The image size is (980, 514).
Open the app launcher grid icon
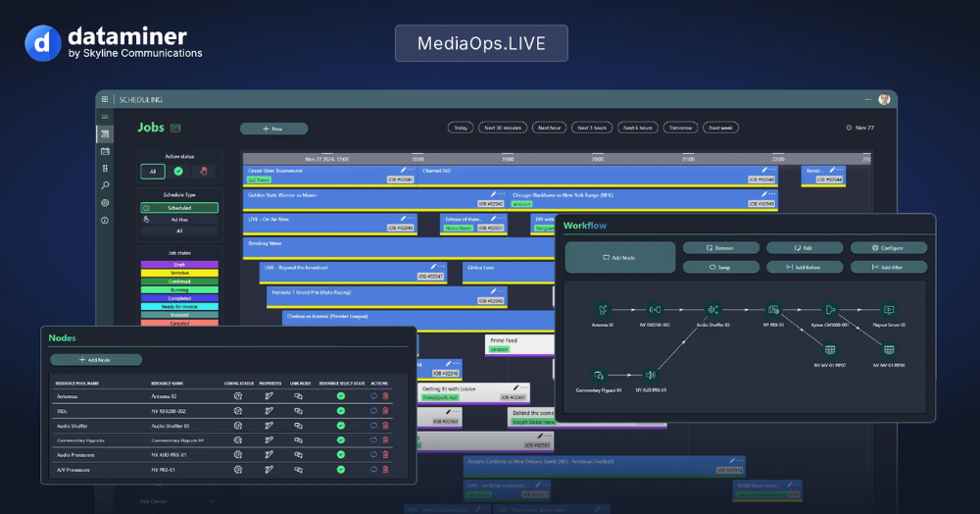coord(105,100)
